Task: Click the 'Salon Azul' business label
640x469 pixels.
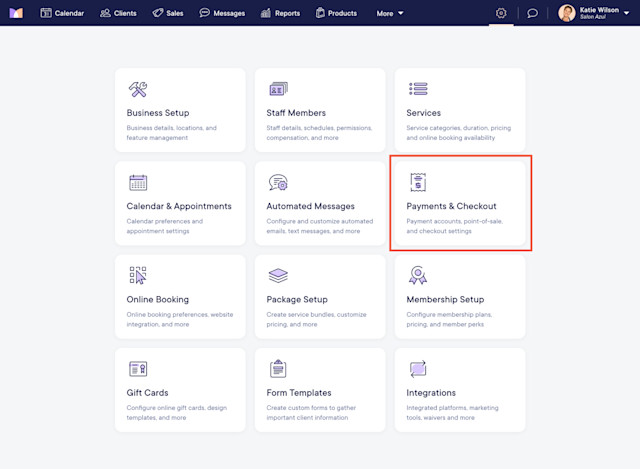Action: (593, 17)
